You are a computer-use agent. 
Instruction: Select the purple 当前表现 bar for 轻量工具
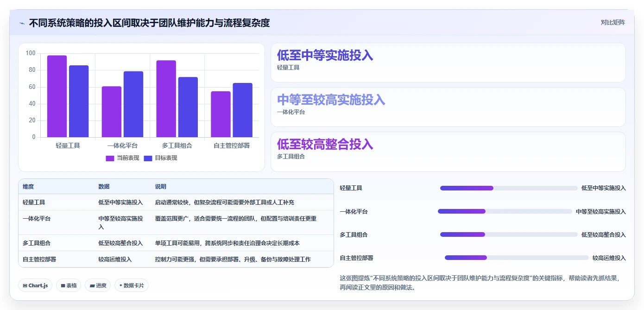pyautogui.click(x=57, y=96)
